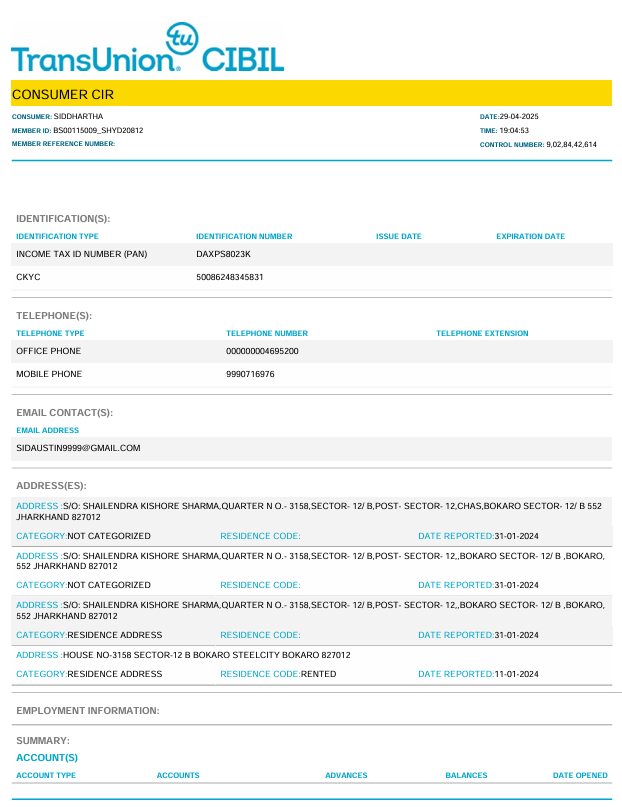Select control number 9,02,84,42,614
The image size is (622, 807).
click(572, 144)
